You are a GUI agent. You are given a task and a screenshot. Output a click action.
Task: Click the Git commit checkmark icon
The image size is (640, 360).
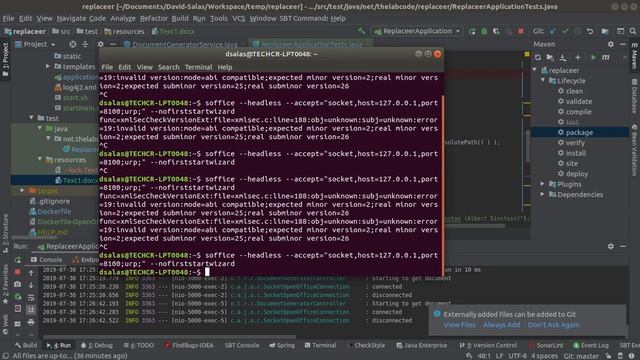[565, 31]
